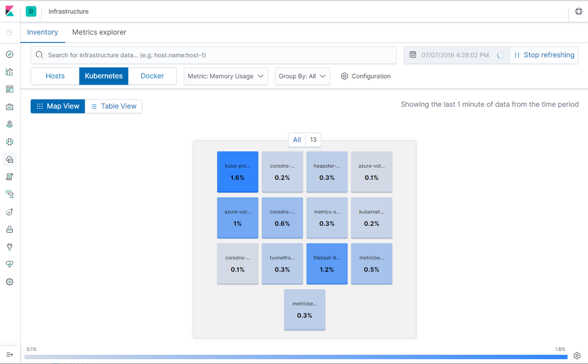
Task: Open Logs icon in sidebar
Action: pos(9,176)
